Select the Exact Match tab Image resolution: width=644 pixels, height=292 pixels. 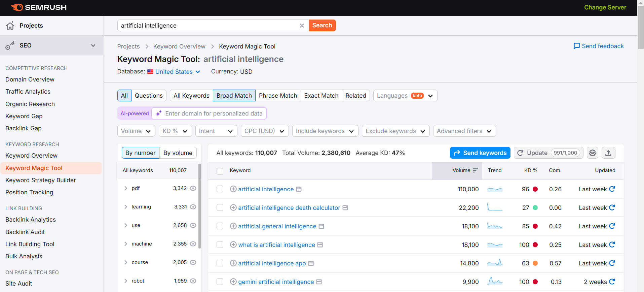coord(321,96)
